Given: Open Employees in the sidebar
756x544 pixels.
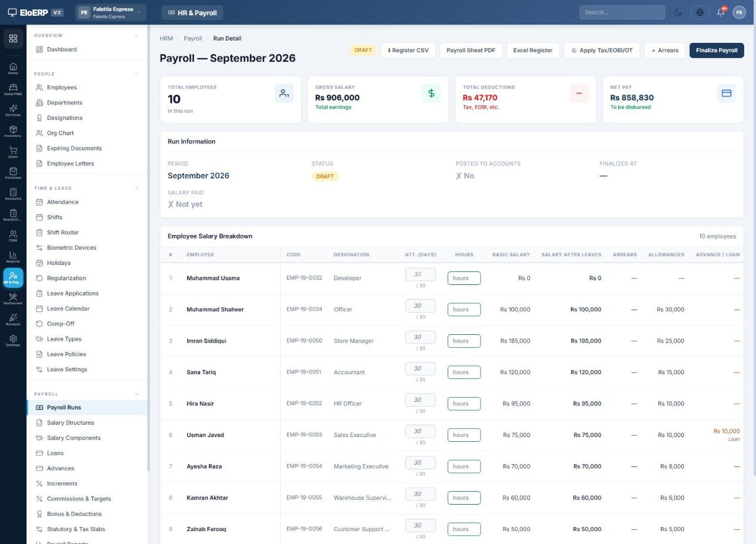Looking at the screenshot, I should (x=87, y=88).
